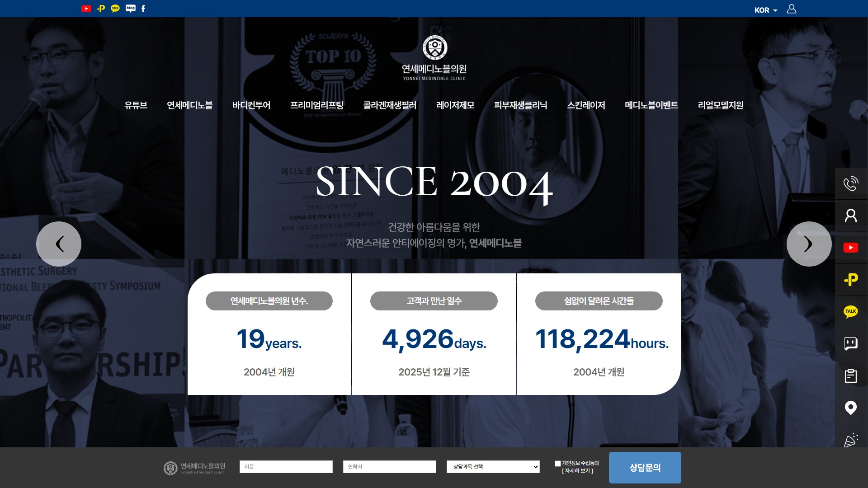This screenshot has height=488, width=868.
Task: Click the yellow P icon in right sidebar
Action: coord(851,280)
